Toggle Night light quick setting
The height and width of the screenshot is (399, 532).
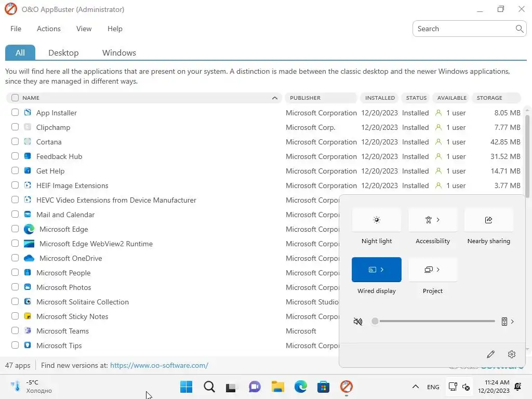click(377, 220)
